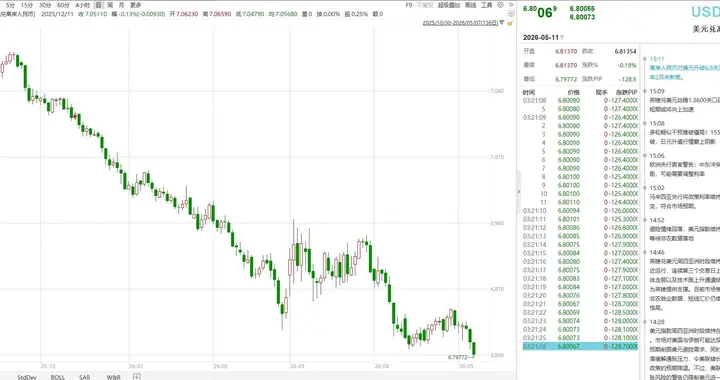Switch chart to 60分 timeframe
Viewport: 720px width, 380px height.
coord(63,5)
